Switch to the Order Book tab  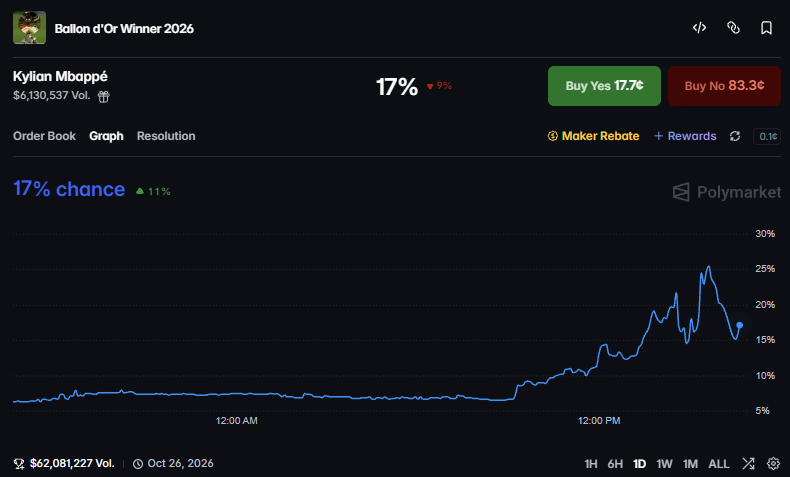(44, 136)
